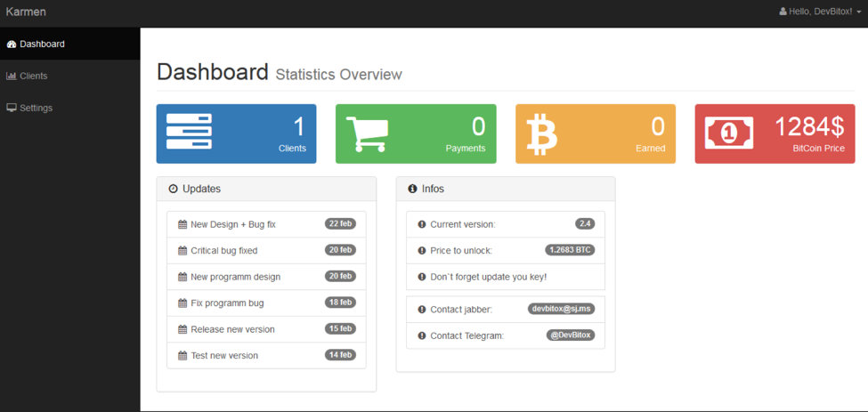Click the dashboard gauge icon in sidebar
The height and width of the screenshot is (412, 868).
pyautogui.click(x=12, y=44)
